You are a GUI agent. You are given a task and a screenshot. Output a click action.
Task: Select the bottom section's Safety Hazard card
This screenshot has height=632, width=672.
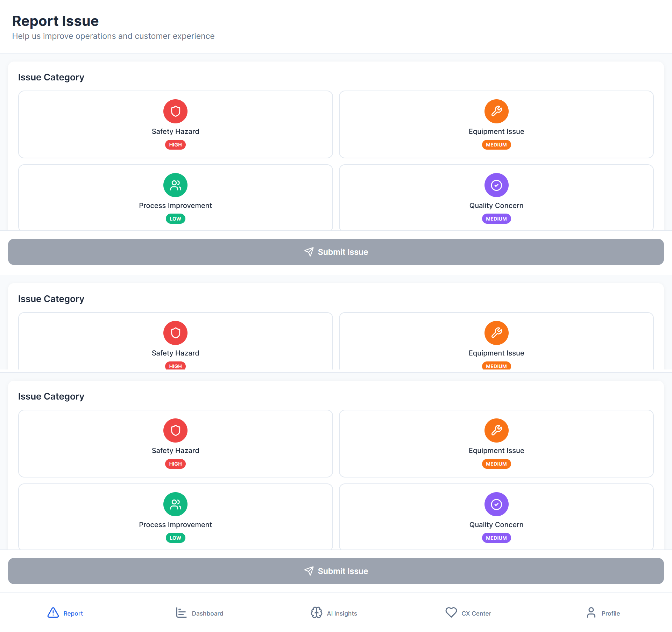pyautogui.click(x=175, y=443)
